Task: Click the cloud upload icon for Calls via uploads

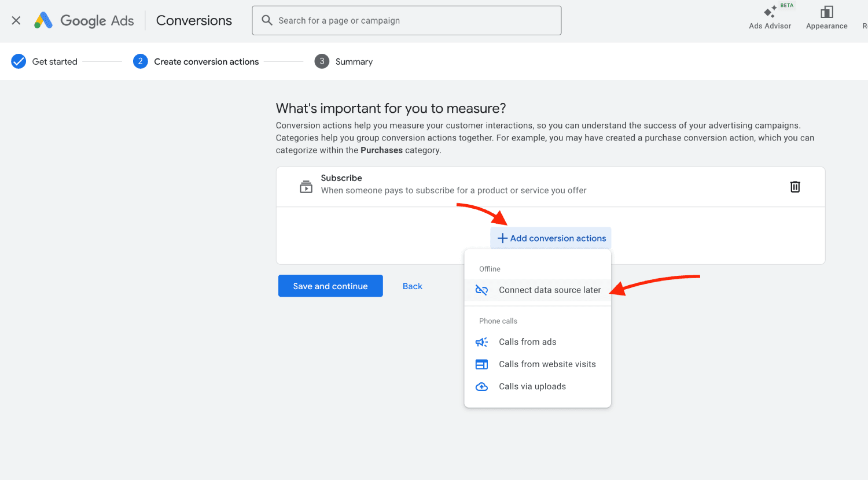Action: (x=481, y=386)
